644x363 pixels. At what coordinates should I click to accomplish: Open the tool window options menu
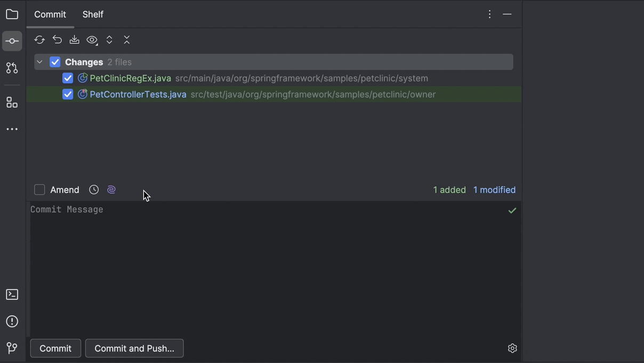point(489,14)
